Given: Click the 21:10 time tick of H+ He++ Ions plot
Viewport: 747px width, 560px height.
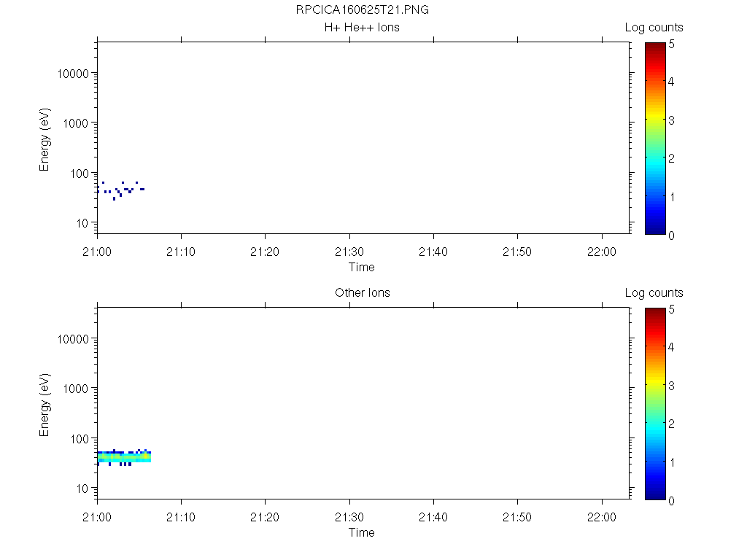Looking at the screenshot, I should coord(181,252).
